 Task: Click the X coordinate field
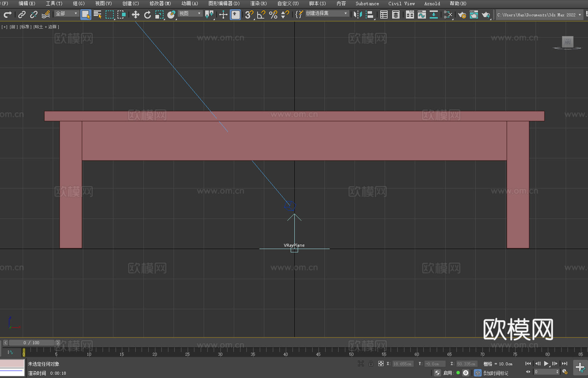[x=403, y=364]
